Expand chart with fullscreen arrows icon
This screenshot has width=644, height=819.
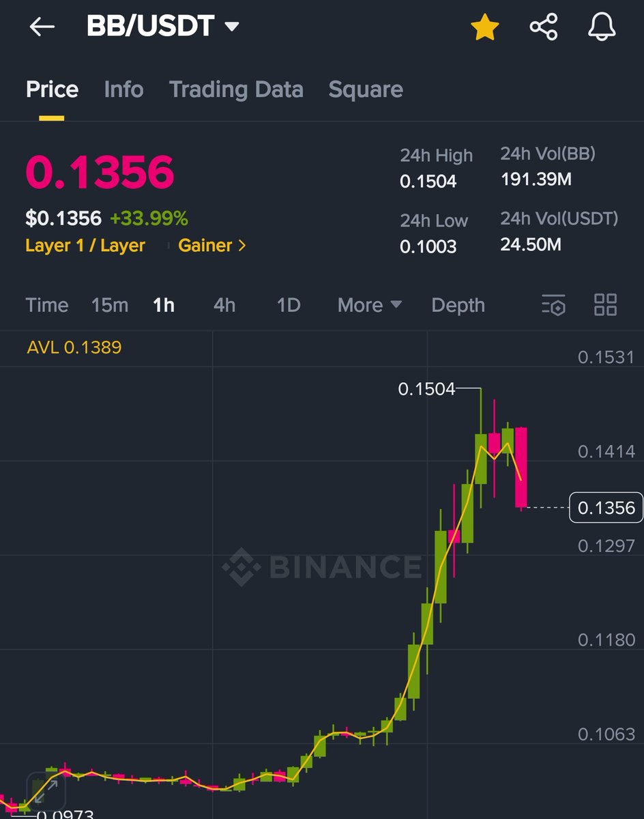[46, 792]
